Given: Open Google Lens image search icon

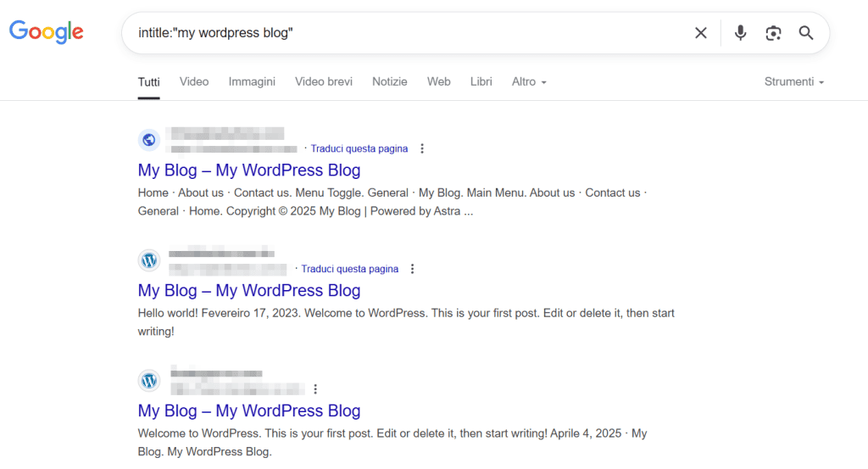Looking at the screenshot, I should coord(773,33).
